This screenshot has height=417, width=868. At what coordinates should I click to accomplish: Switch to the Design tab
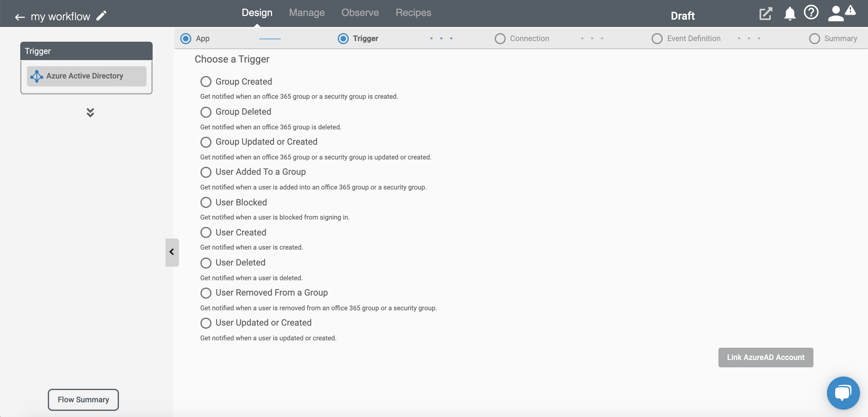(x=257, y=13)
